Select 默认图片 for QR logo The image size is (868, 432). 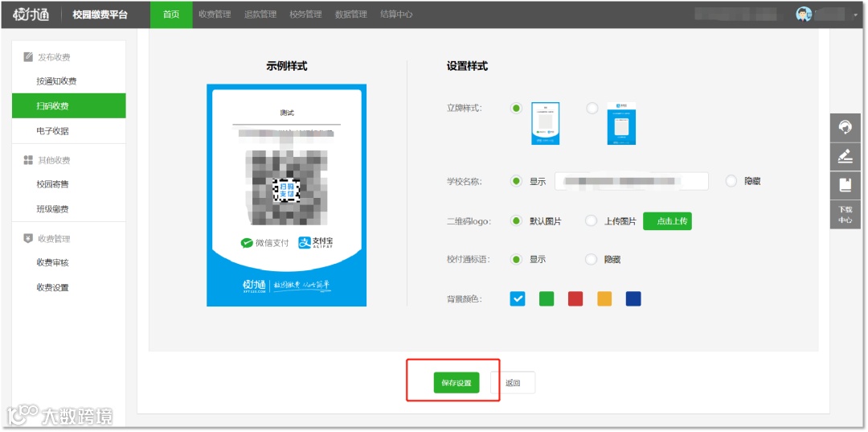click(x=516, y=221)
